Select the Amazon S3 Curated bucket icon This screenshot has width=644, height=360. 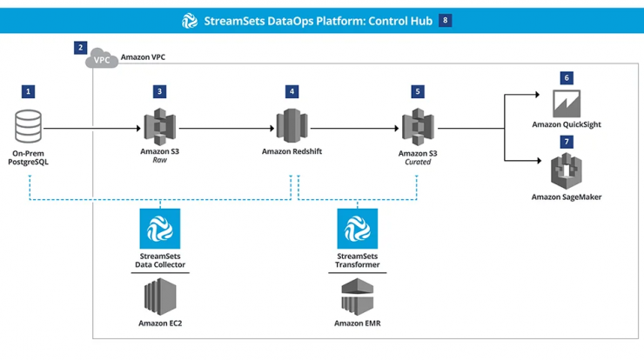point(418,127)
